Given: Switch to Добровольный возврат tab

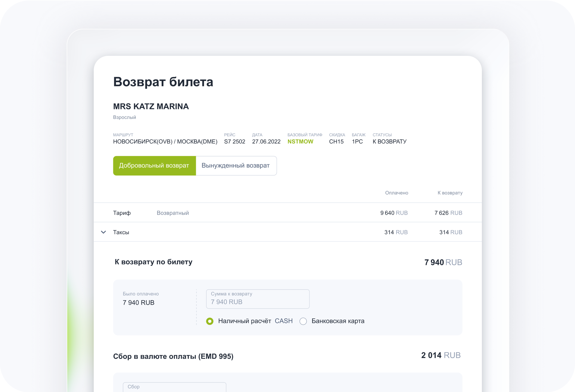Looking at the screenshot, I should click(x=154, y=166).
